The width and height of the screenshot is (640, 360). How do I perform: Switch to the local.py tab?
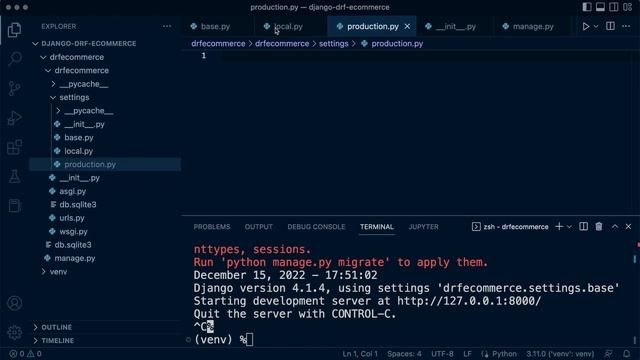pyautogui.click(x=288, y=27)
